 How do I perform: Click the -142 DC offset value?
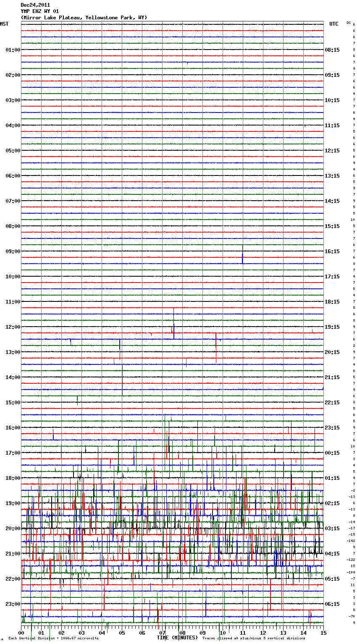click(x=351, y=541)
